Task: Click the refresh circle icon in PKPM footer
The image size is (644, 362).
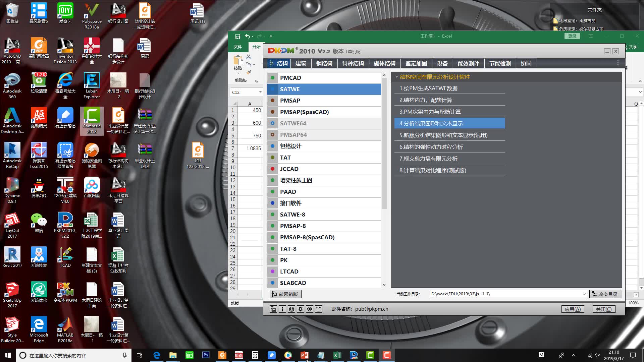Action: pos(310,309)
